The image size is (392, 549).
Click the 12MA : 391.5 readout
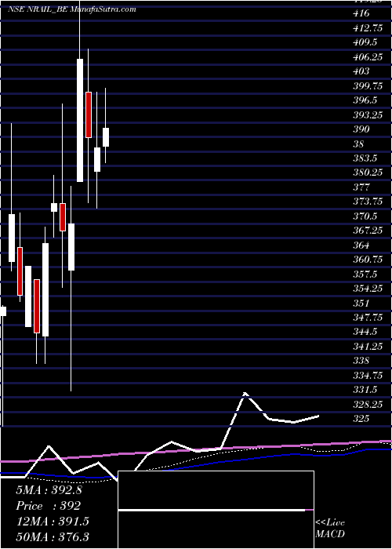(x=53, y=521)
